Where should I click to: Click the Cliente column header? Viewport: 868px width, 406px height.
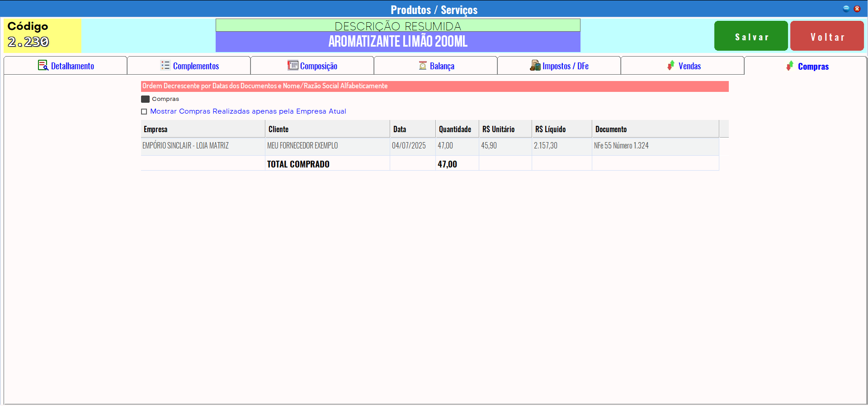pyautogui.click(x=328, y=129)
